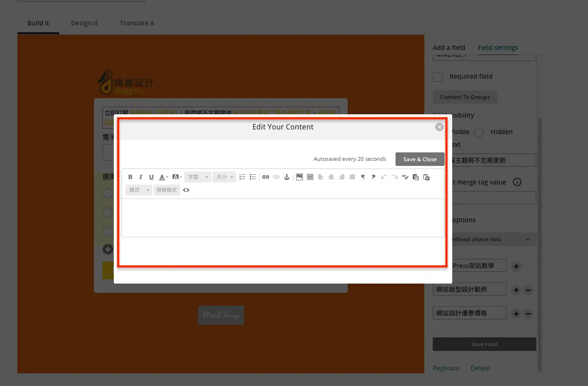Viewport: 588px width, 386px height.
Task: Click the insert link icon
Action: point(266,177)
